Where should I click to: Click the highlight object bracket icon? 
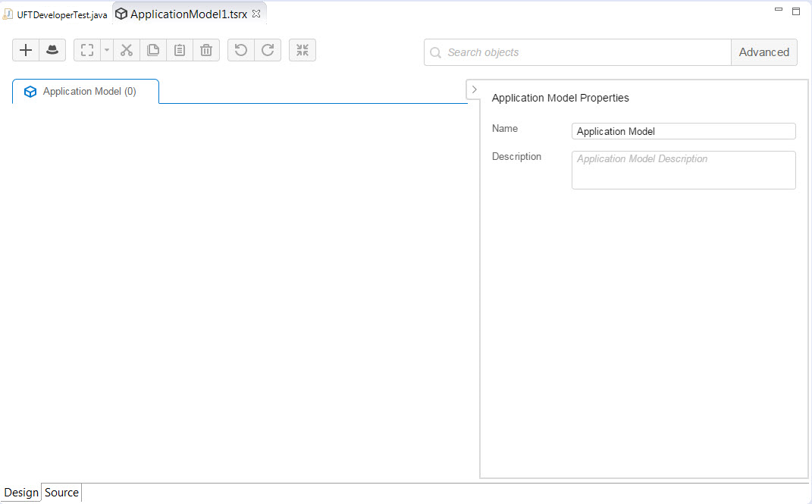click(87, 50)
